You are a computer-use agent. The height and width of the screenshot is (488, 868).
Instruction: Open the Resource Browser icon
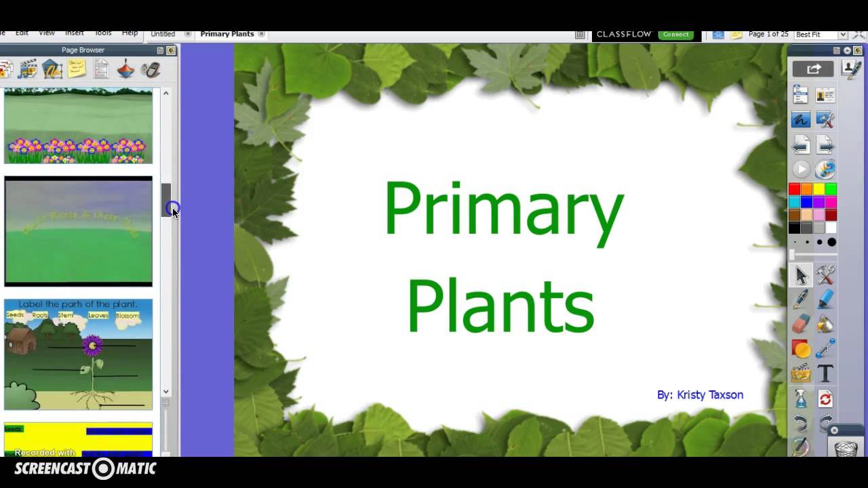coord(28,68)
